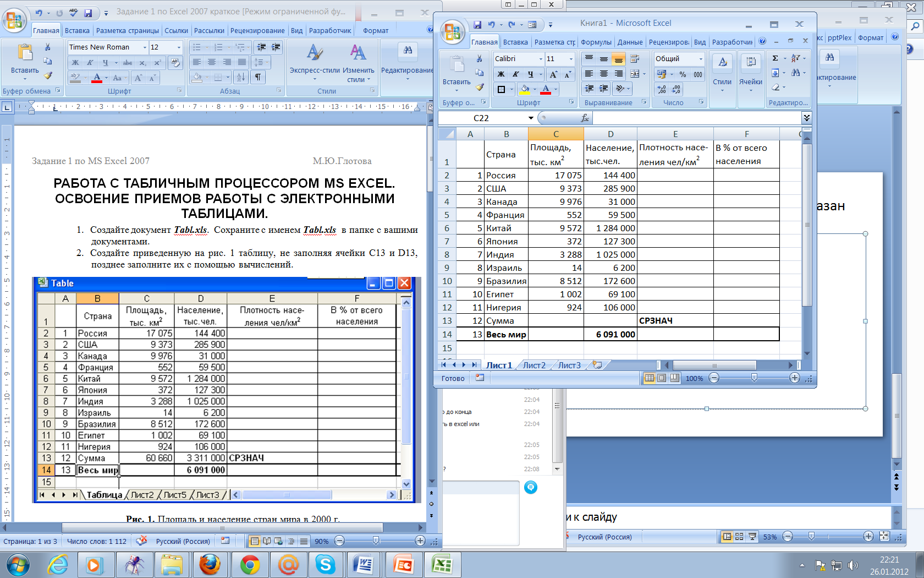Open Windows Start button

coord(17,565)
